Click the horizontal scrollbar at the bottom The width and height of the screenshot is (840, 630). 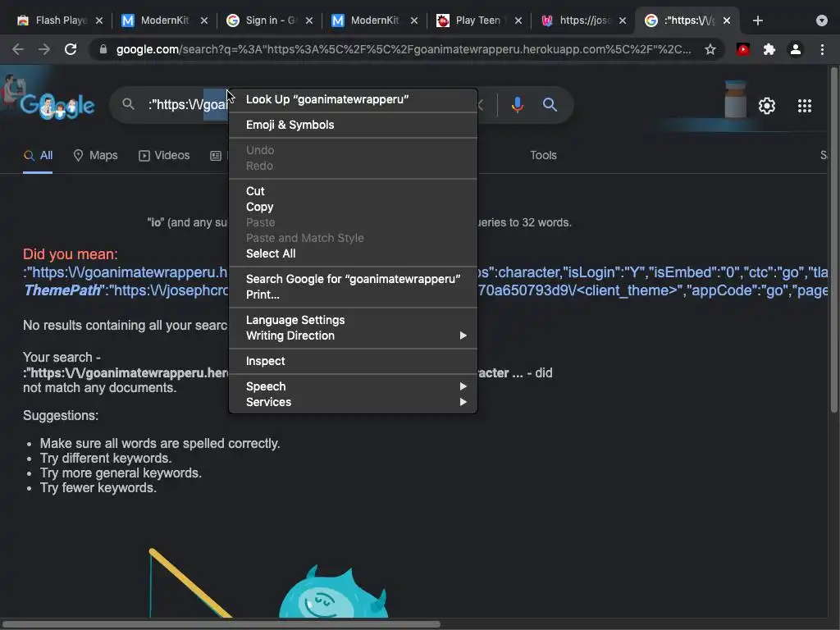(221, 624)
